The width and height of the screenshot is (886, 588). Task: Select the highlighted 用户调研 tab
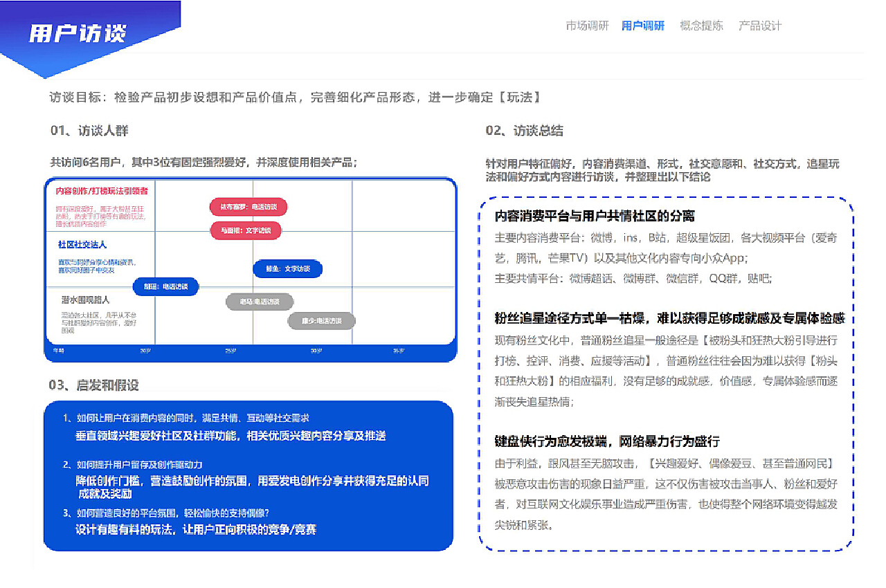[x=643, y=26]
